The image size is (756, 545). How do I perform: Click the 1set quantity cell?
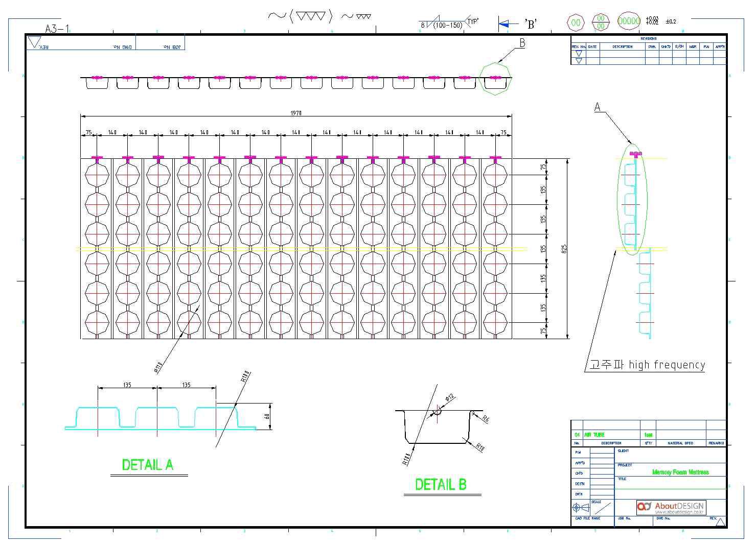point(648,435)
